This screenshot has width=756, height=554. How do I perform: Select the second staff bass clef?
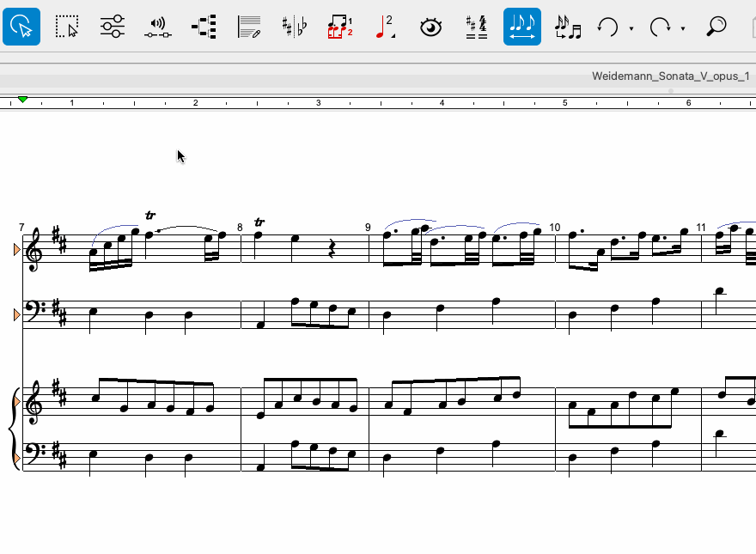tap(33, 308)
